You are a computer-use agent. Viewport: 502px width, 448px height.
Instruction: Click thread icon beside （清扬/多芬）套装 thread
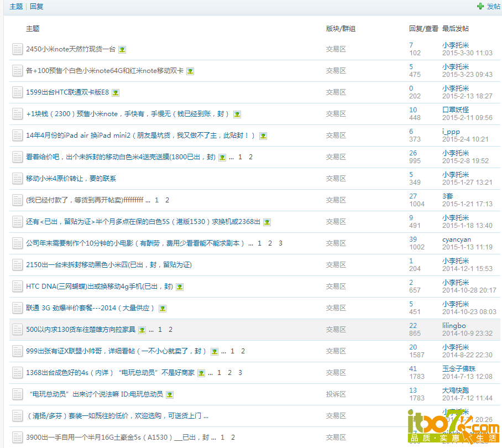(x=17, y=416)
